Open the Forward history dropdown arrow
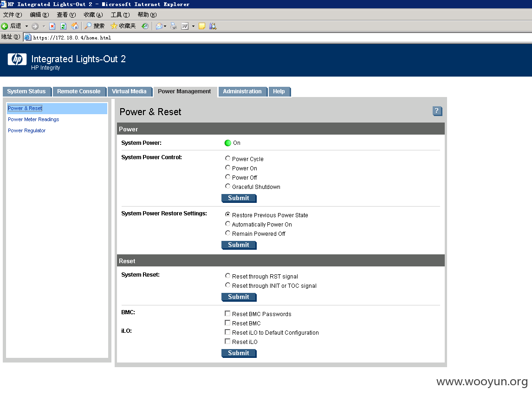The width and height of the screenshot is (532, 395). pos(44,26)
